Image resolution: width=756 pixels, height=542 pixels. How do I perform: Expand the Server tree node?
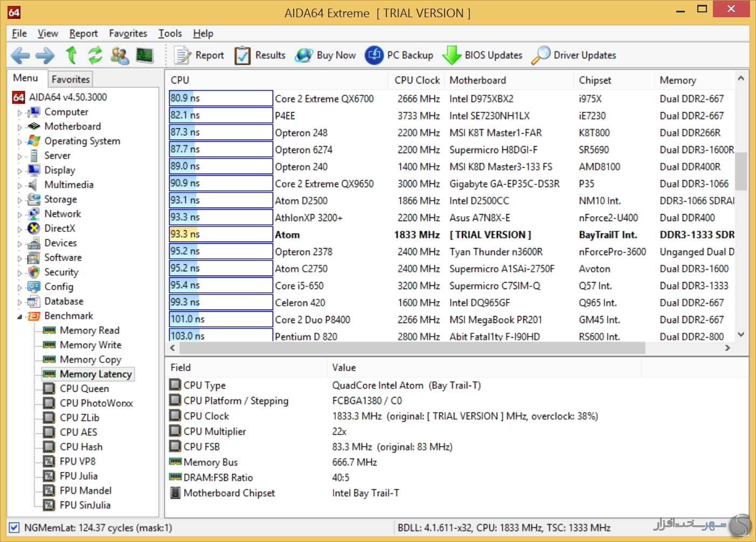[20, 156]
